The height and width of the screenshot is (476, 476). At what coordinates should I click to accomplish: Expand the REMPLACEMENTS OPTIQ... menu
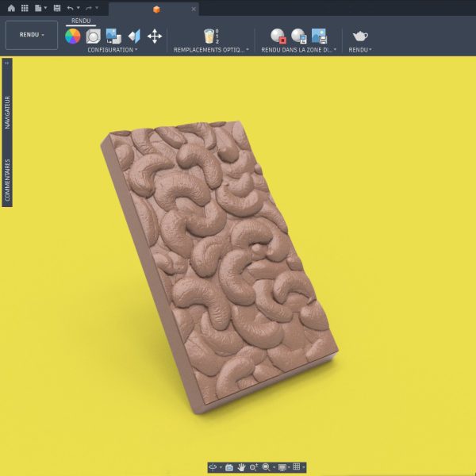(x=211, y=50)
